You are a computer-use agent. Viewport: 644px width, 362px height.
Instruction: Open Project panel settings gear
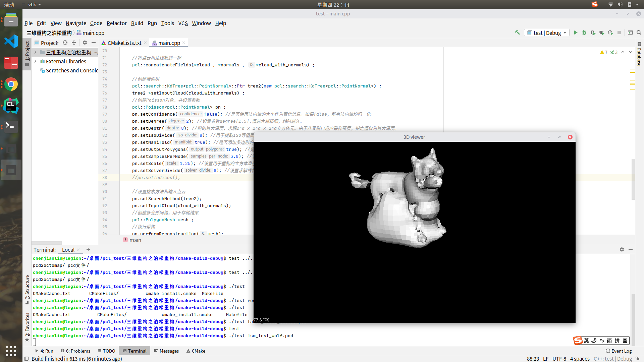[85, 43]
